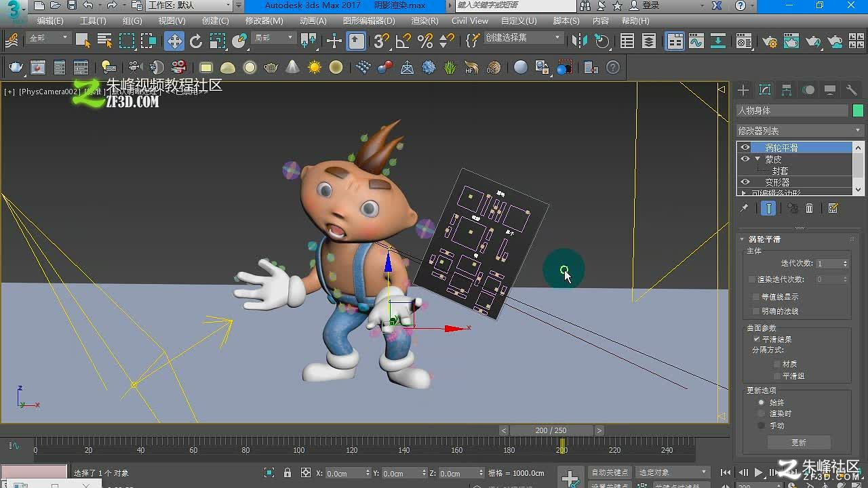868x488 pixels.
Task: Open the 动画(A) menu
Action: tap(313, 21)
